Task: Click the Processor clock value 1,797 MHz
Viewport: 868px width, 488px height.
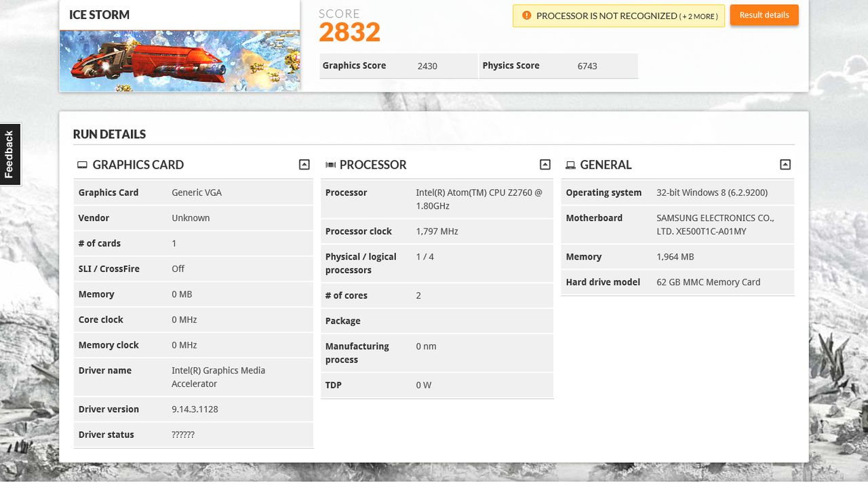Action: tap(437, 232)
